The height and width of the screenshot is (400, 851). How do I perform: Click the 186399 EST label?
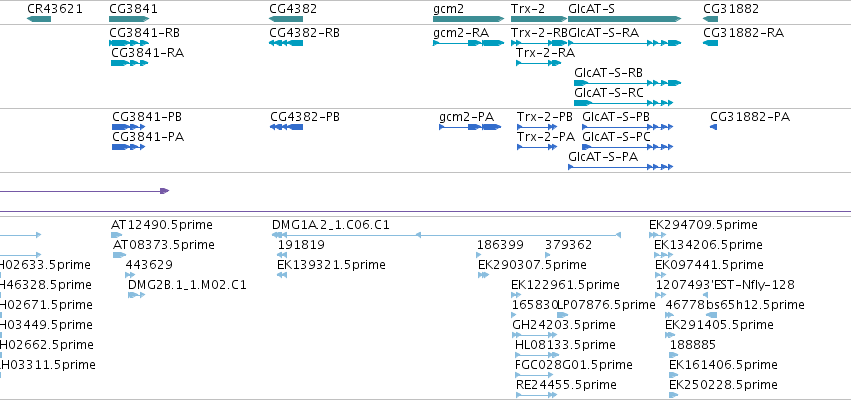point(500,245)
